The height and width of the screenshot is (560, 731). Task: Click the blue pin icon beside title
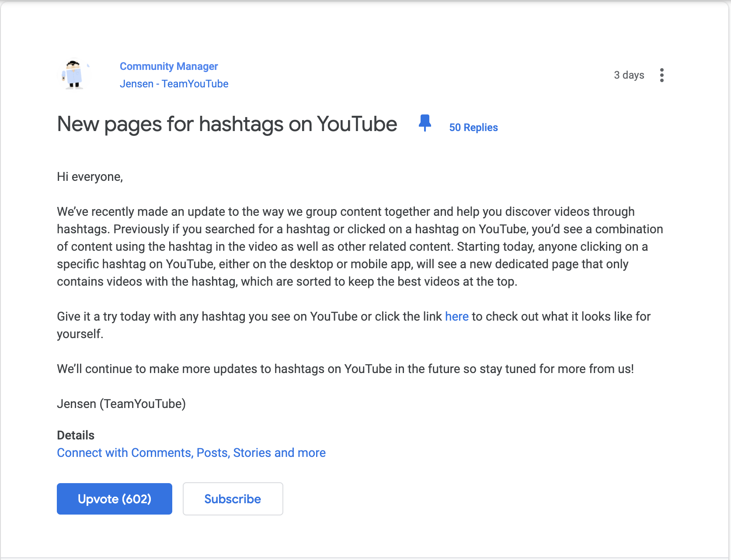tap(425, 123)
